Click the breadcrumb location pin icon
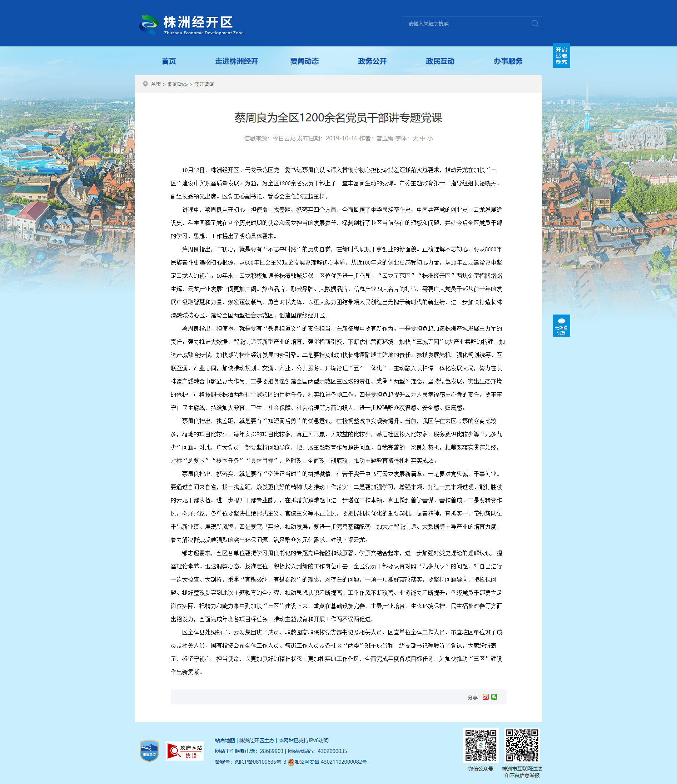The width and height of the screenshot is (677, 784). click(x=145, y=84)
